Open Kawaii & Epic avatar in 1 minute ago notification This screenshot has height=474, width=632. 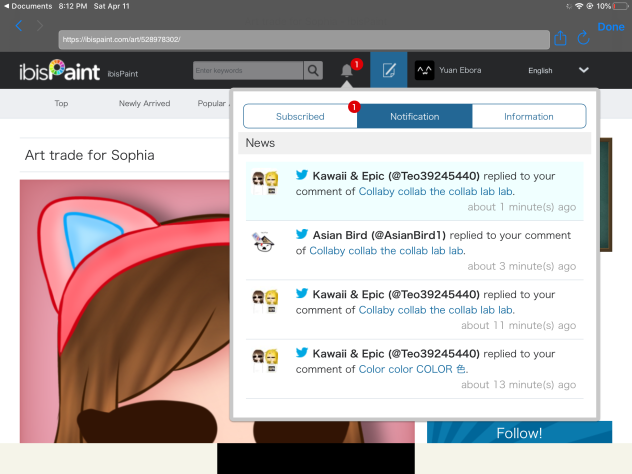(265, 183)
